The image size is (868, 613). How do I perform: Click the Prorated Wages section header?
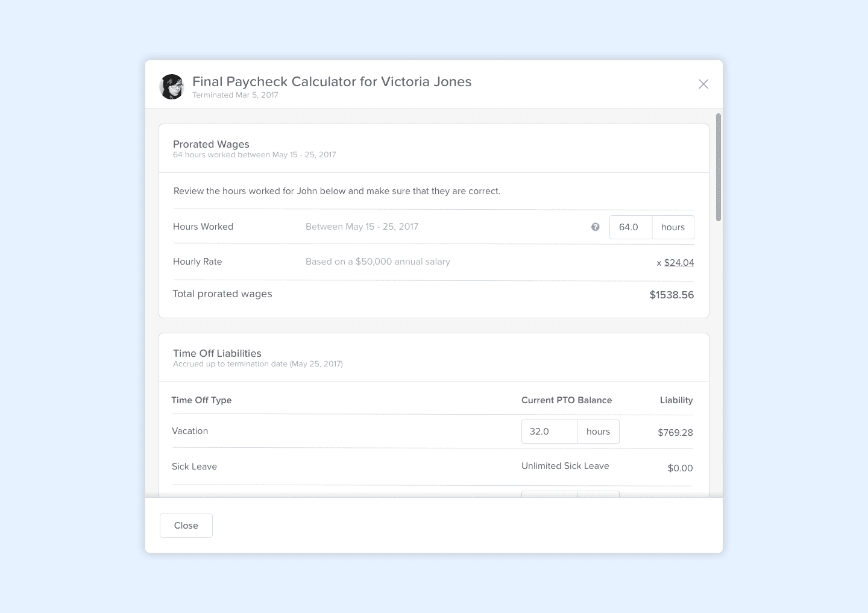pos(211,144)
